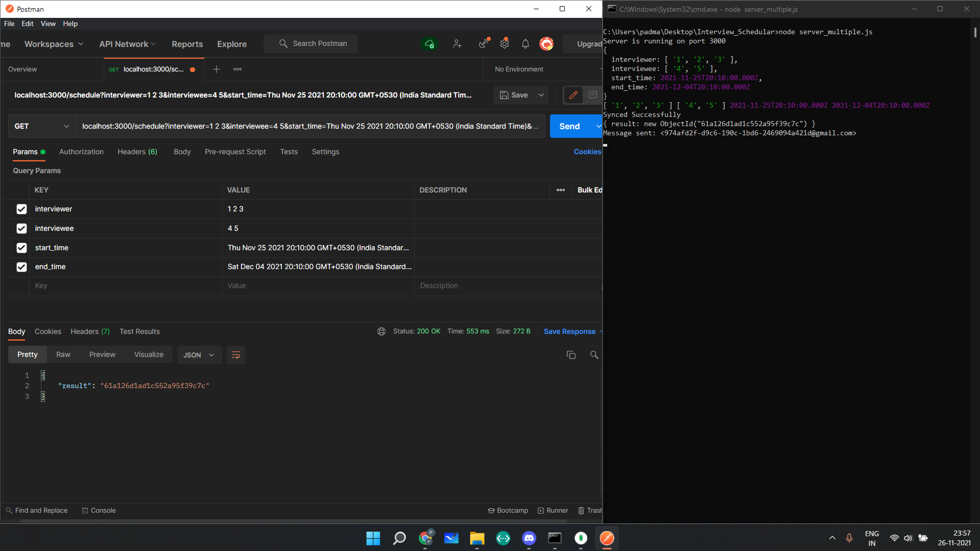Open the invite collaborators icon
This screenshot has height=551, width=980.
pyautogui.click(x=457, y=44)
